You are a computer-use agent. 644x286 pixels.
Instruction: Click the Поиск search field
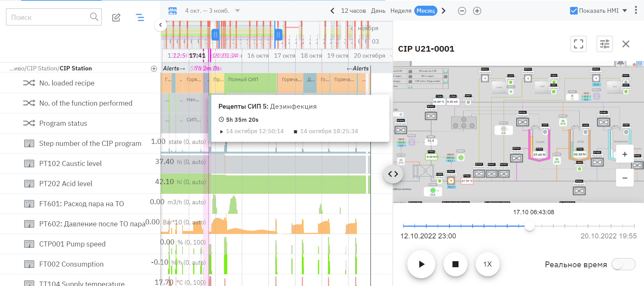pos(49,17)
